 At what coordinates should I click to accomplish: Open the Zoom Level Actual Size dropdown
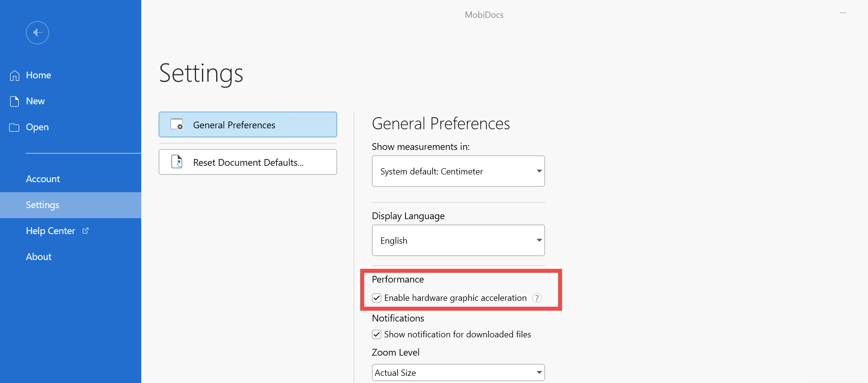coord(458,372)
